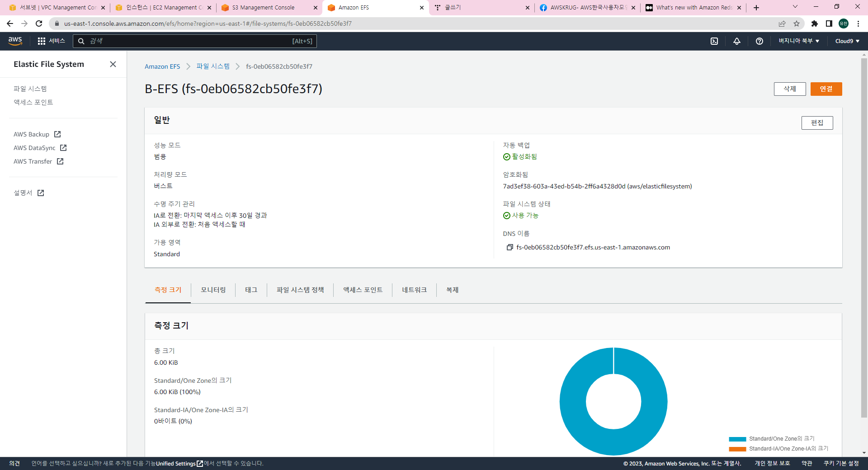Screen dimensions: 868x470
Task: Switch to the AWSKRUG Facebook tab
Action: pyautogui.click(x=588, y=8)
